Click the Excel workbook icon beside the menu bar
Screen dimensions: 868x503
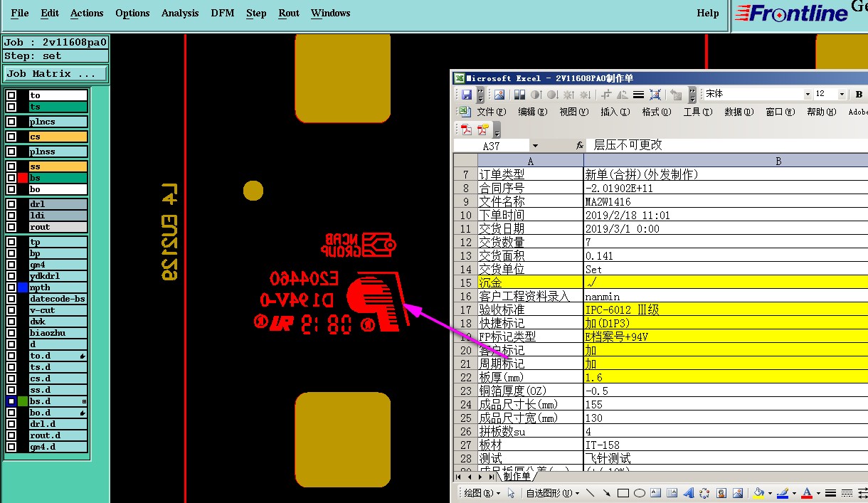[x=465, y=112]
